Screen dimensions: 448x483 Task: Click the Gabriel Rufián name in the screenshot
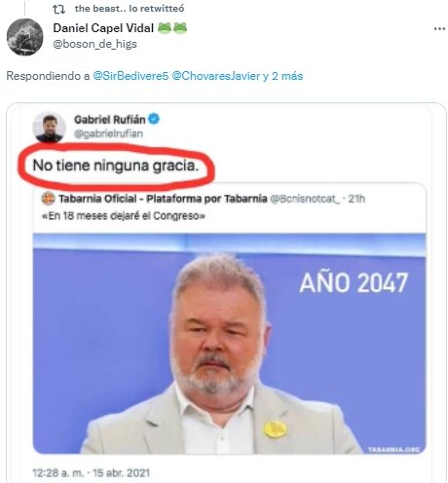click(110, 120)
